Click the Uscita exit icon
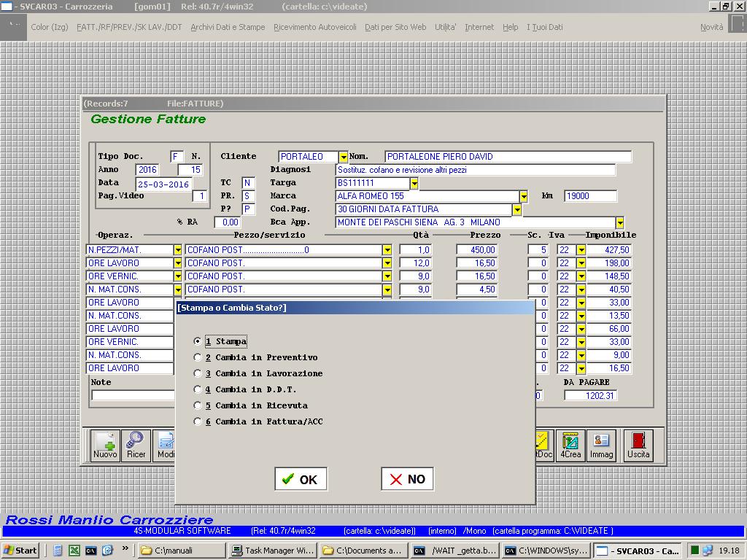 point(638,446)
